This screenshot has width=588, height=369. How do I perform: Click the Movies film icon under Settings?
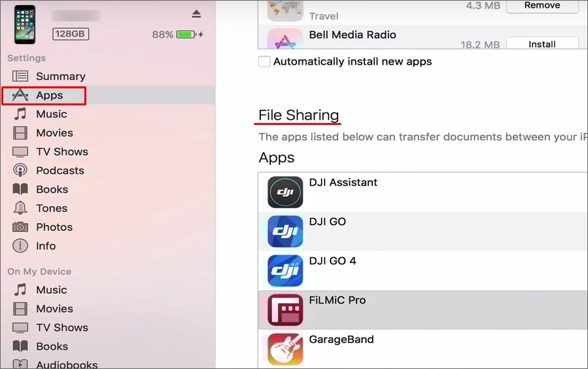pyautogui.click(x=20, y=133)
